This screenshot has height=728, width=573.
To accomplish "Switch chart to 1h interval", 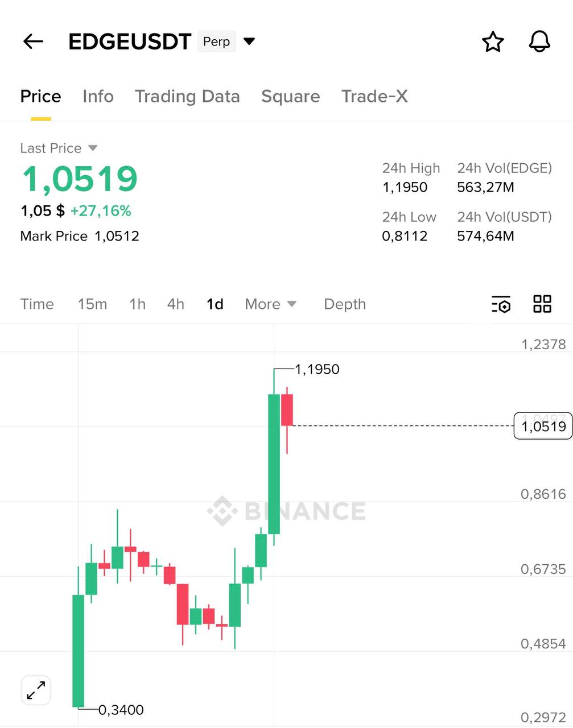I will (x=137, y=304).
